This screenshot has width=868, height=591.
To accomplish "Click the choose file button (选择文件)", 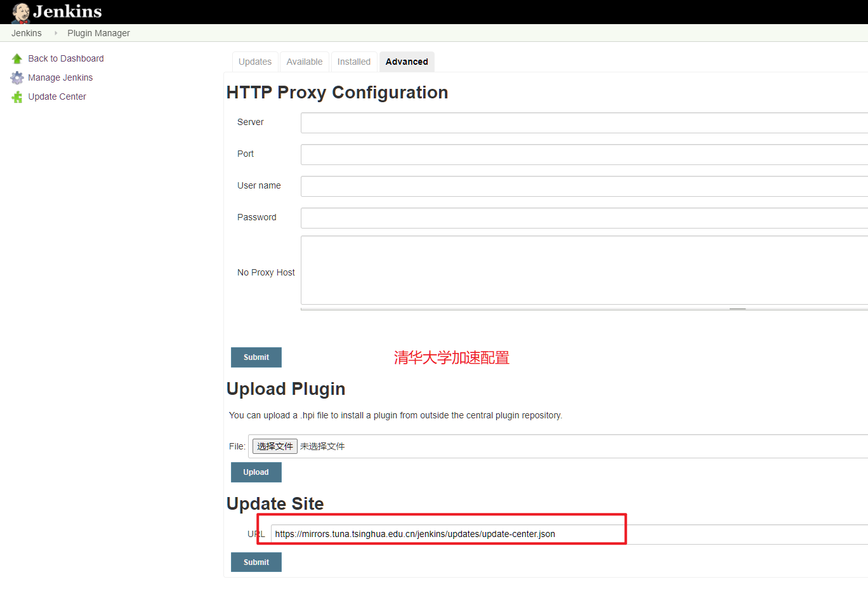I will (275, 446).
